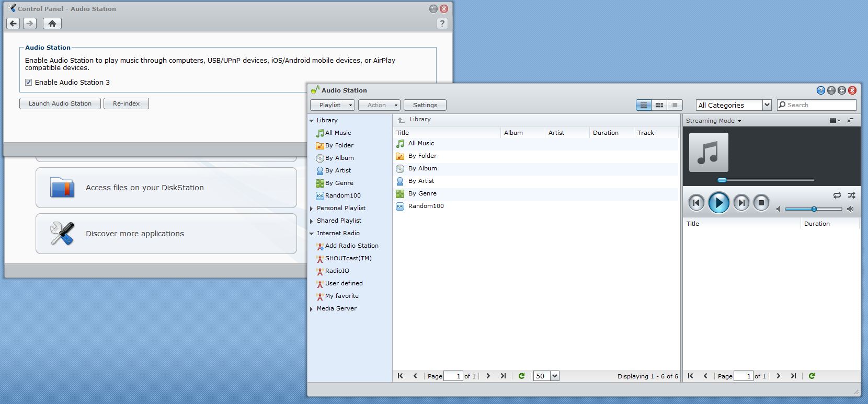Go to last page of library list
Image resolution: width=868 pixels, height=404 pixels.
pos(503,376)
